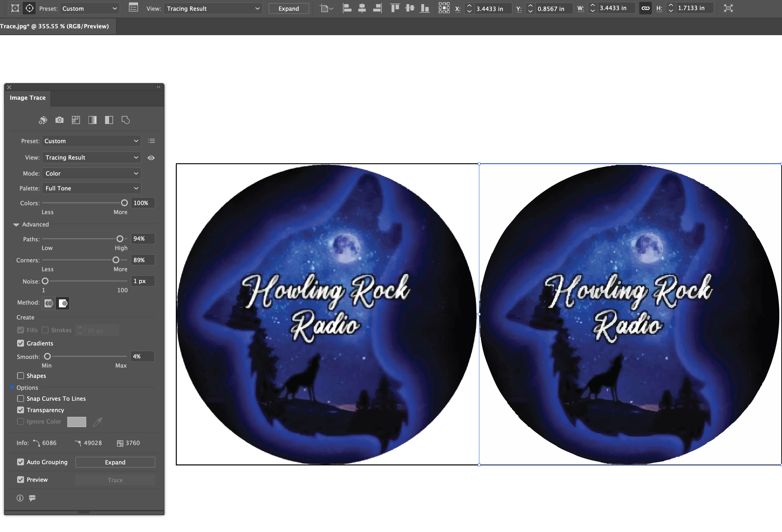Click Expand button in the top toolbar
The image size is (782, 532).
click(288, 9)
